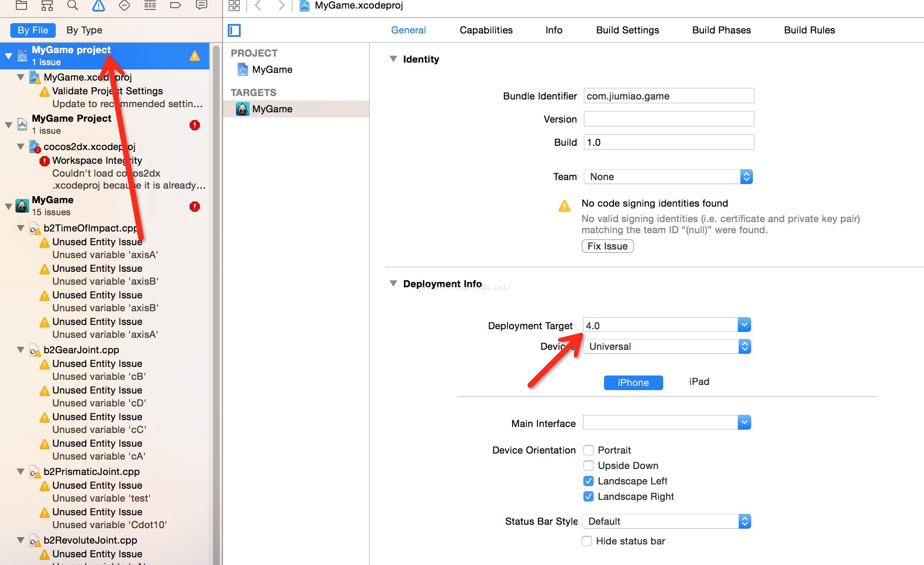Open the Build Settings tab
Screen dimensions: 924x565
[628, 30]
